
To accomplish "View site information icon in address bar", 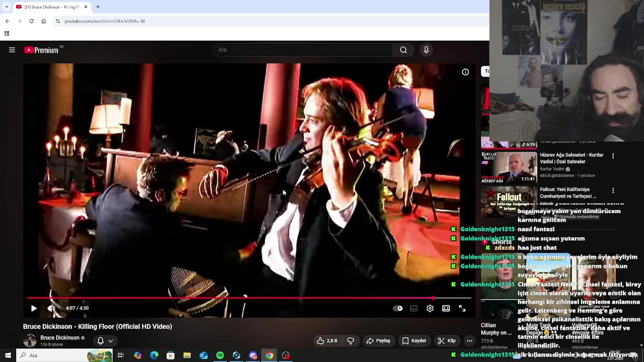I will click(58, 21).
